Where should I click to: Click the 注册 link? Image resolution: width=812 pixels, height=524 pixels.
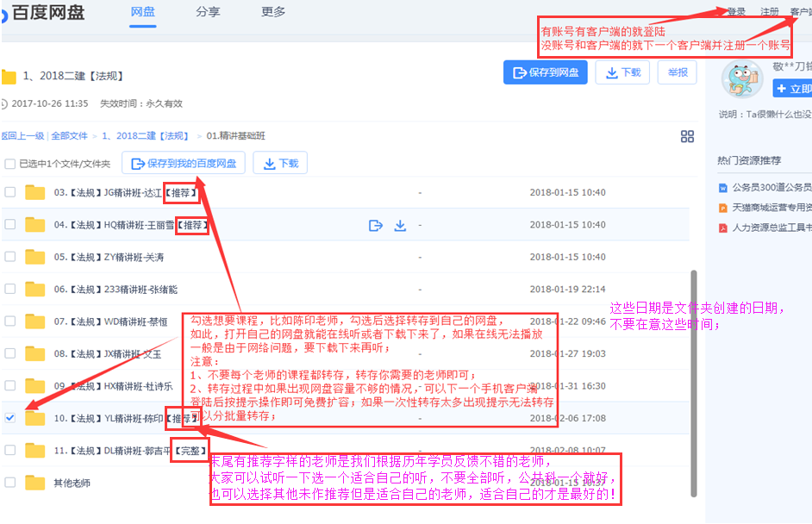(770, 11)
